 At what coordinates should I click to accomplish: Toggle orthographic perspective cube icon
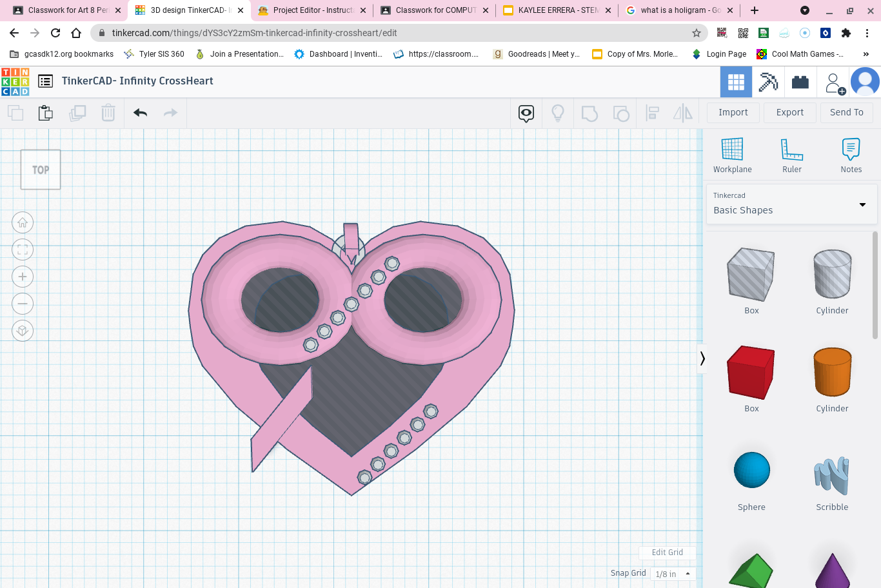coord(23,331)
